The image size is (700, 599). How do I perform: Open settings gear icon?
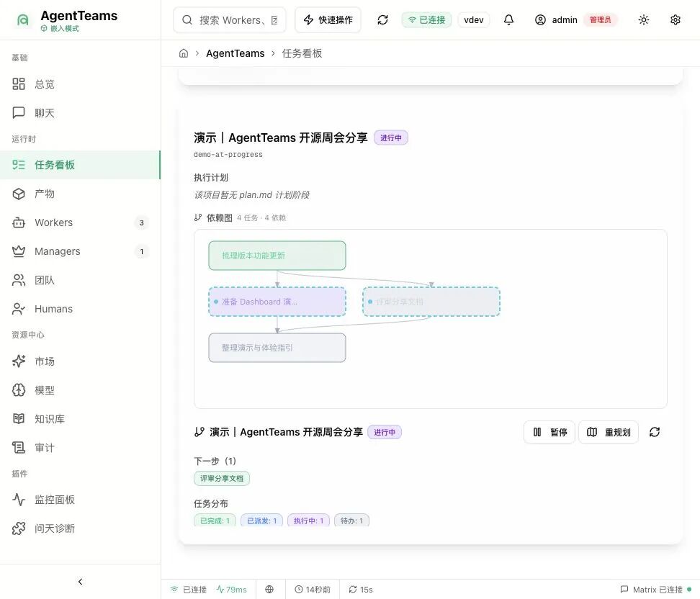pos(676,19)
